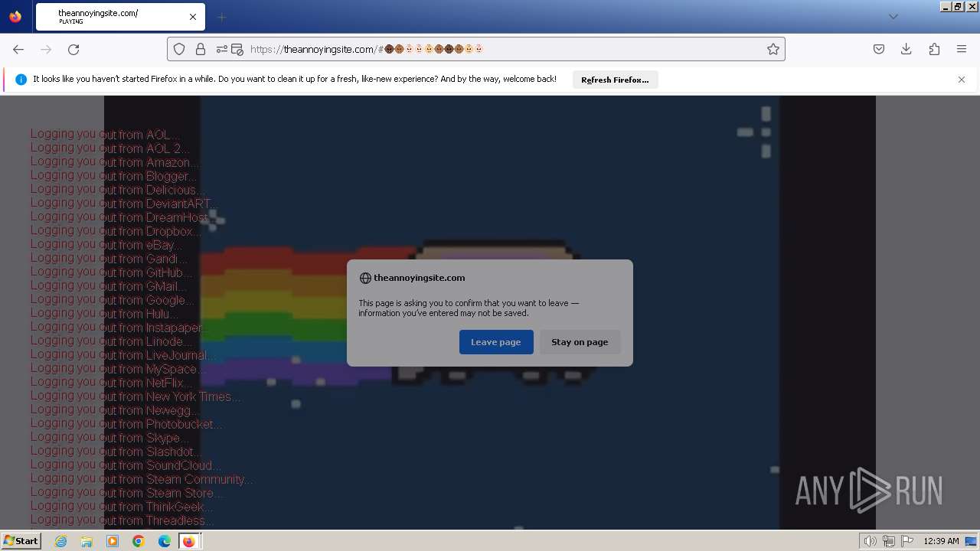Click 'Logging you out from ThinkGeek...' text
The image size is (980, 551).
[x=122, y=506]
